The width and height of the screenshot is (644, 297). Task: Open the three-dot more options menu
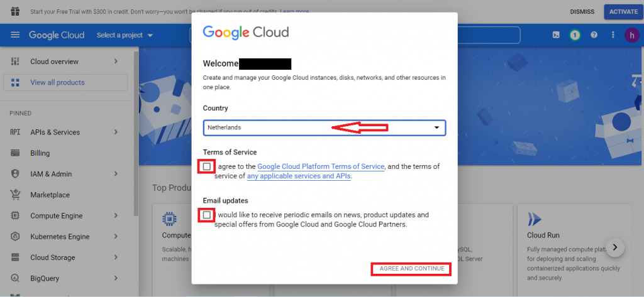pos(613,35)
